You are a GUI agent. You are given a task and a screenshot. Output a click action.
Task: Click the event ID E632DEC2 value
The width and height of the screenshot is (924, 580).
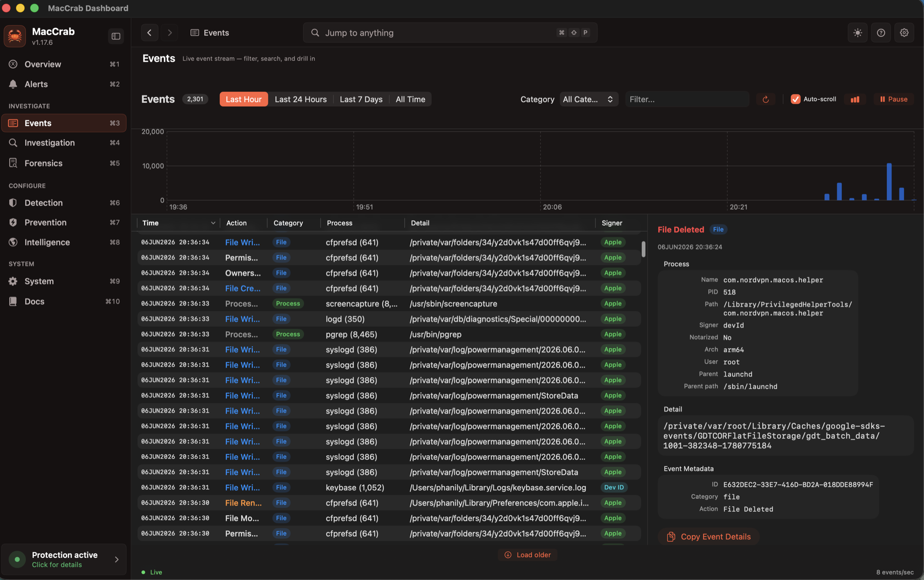click(798, 485)
